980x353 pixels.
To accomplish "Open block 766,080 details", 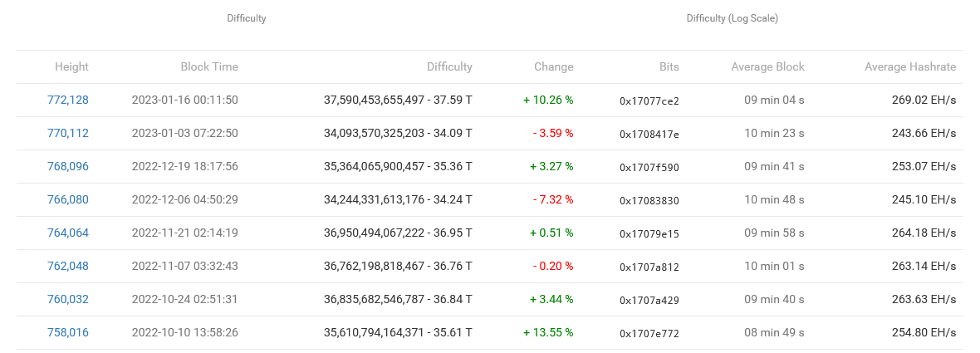I will [68, 199].
